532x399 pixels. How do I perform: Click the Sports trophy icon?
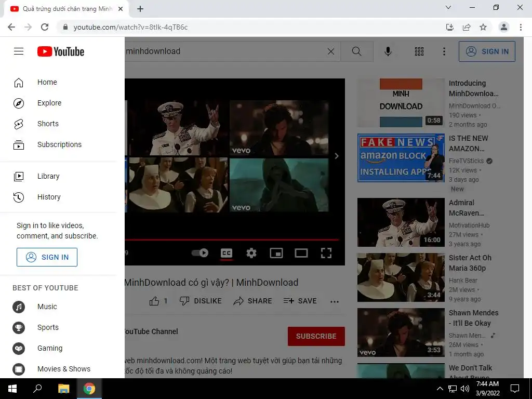coord(19,327)
